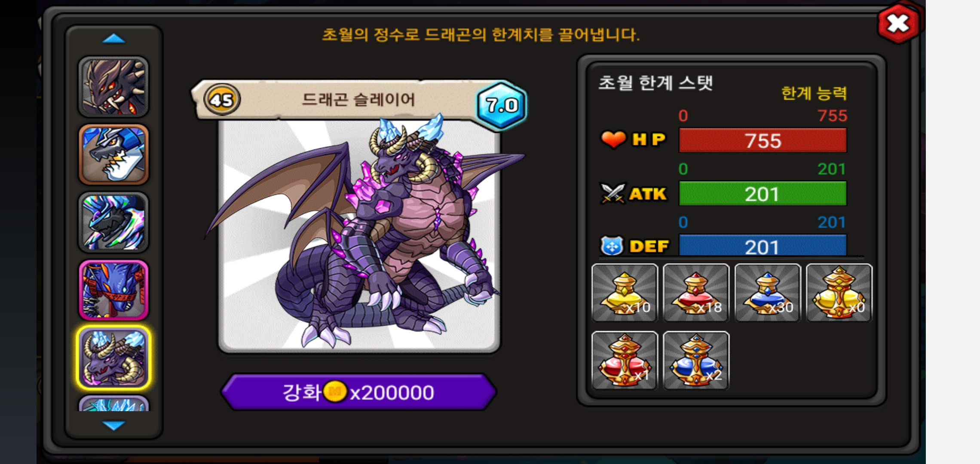
Task: Select the large blue potion x2
Action: (696, 360)
